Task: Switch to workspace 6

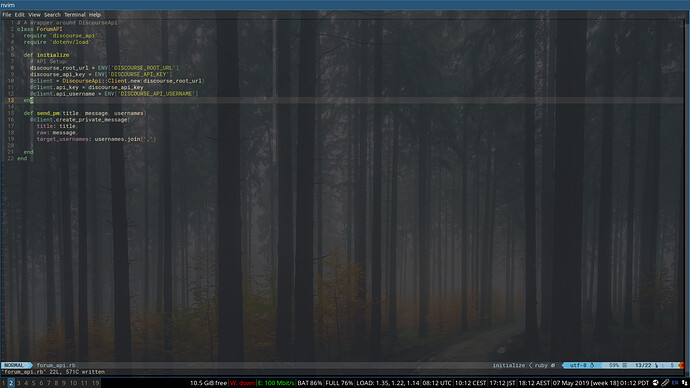Action: pos(41,383)
